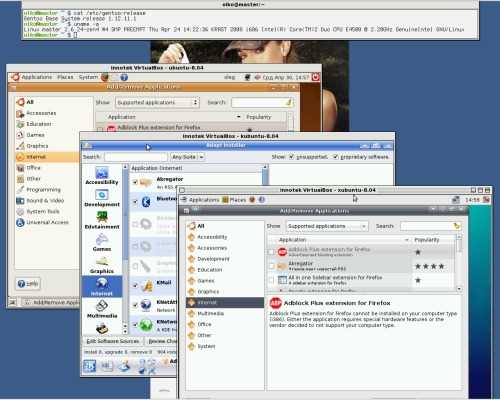Toggle the KMail checkbox in Adept list
Viewport: 500px width, 400px height.
[x=135, y=285]
